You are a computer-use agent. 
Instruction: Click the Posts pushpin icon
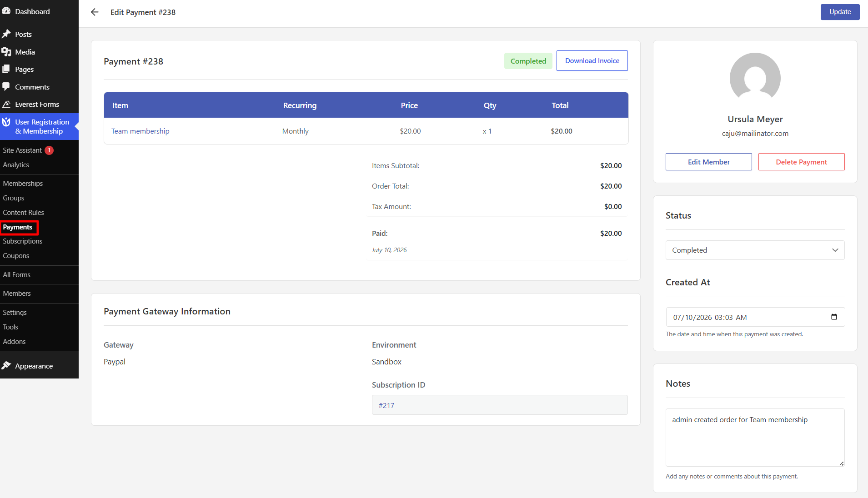click(x=6, y=34)
